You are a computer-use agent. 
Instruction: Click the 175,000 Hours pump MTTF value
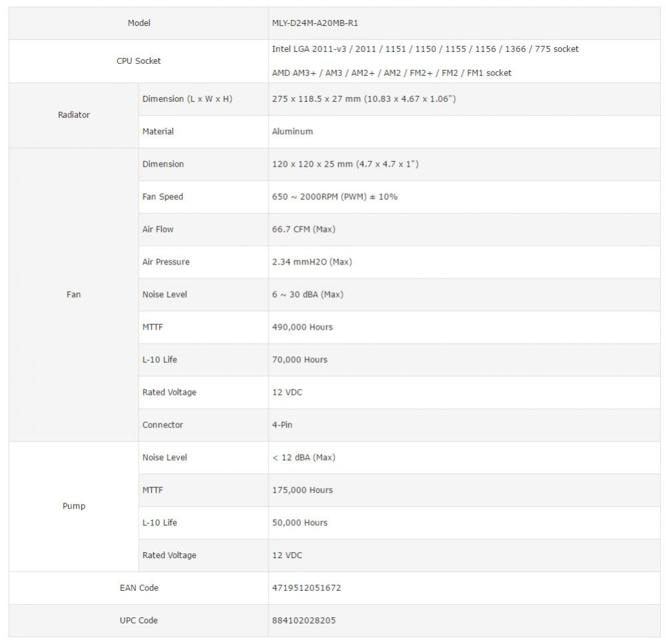coord(302,489)
